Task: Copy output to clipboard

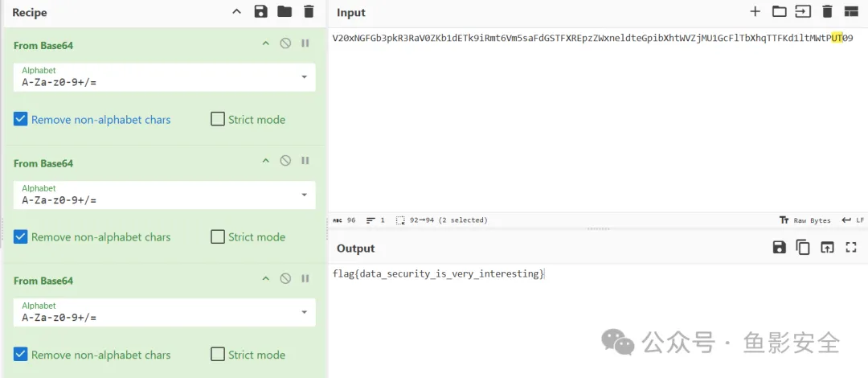Action: pyautogui.click(x=803, y=248)
